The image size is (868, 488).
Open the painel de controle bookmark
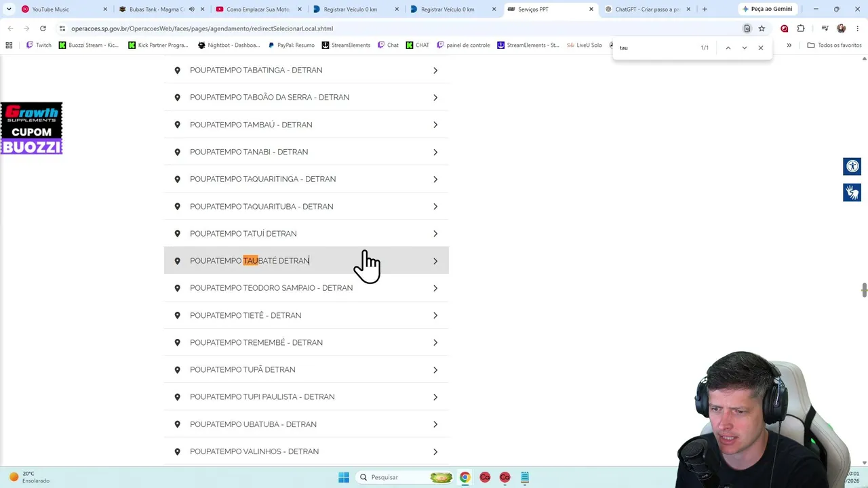pos(464,45)
